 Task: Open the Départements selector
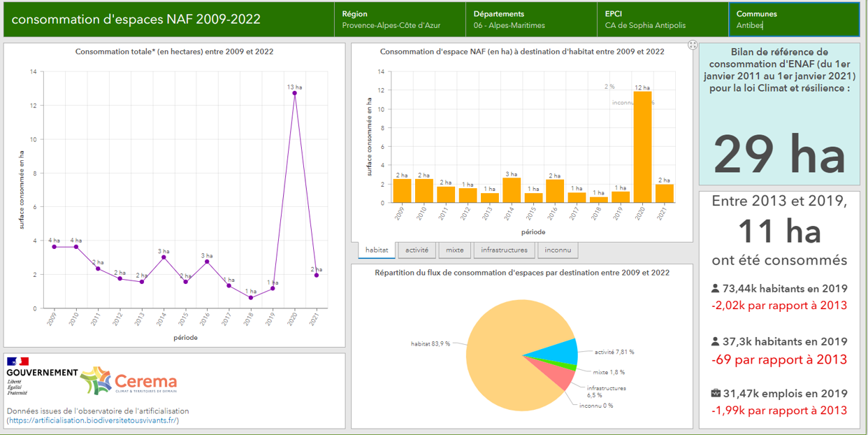coord(531,20)
